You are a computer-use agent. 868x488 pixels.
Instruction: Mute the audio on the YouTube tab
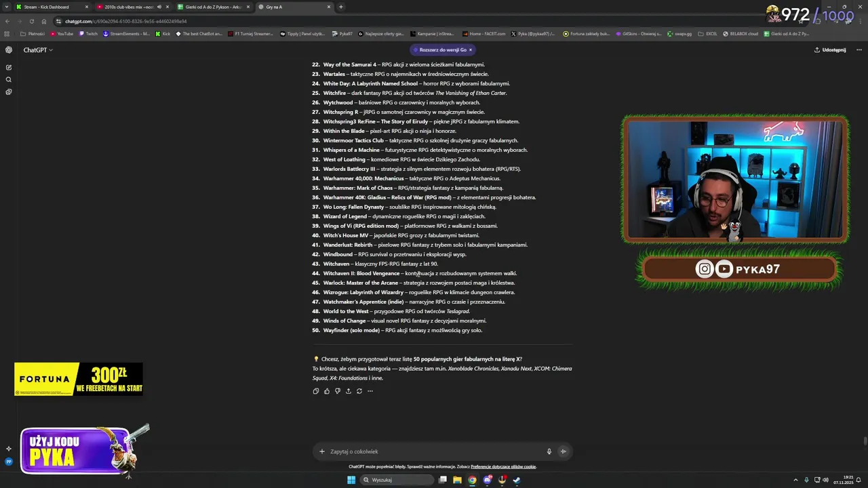pos(159,7)
